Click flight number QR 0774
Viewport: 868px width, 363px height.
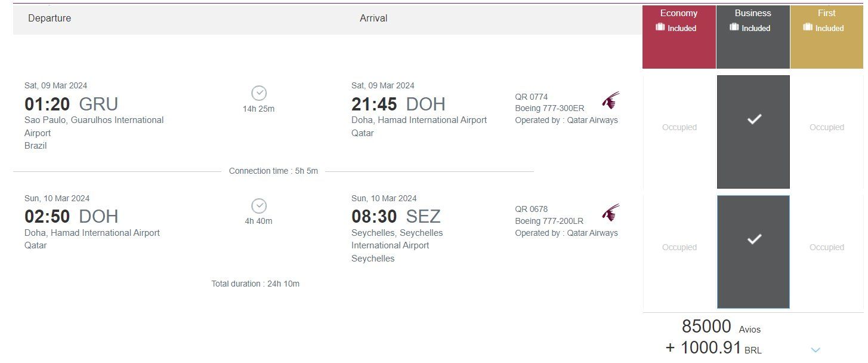(x=532, y=97)
